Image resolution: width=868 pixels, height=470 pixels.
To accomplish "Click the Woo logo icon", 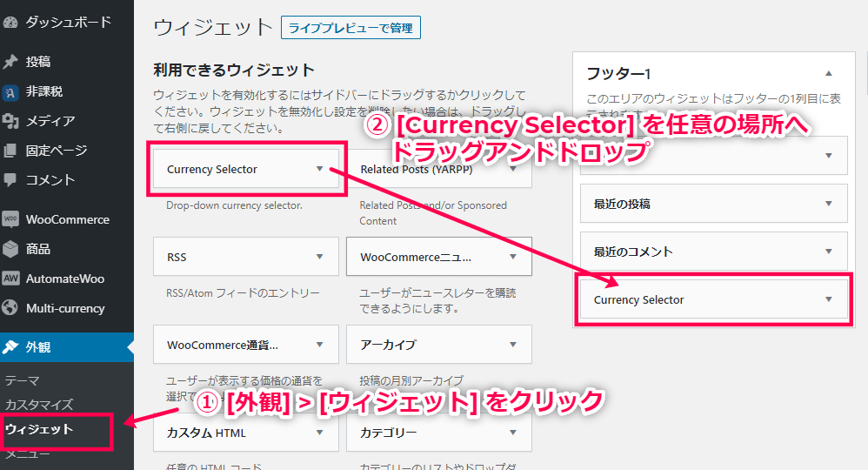I will 10,219.
